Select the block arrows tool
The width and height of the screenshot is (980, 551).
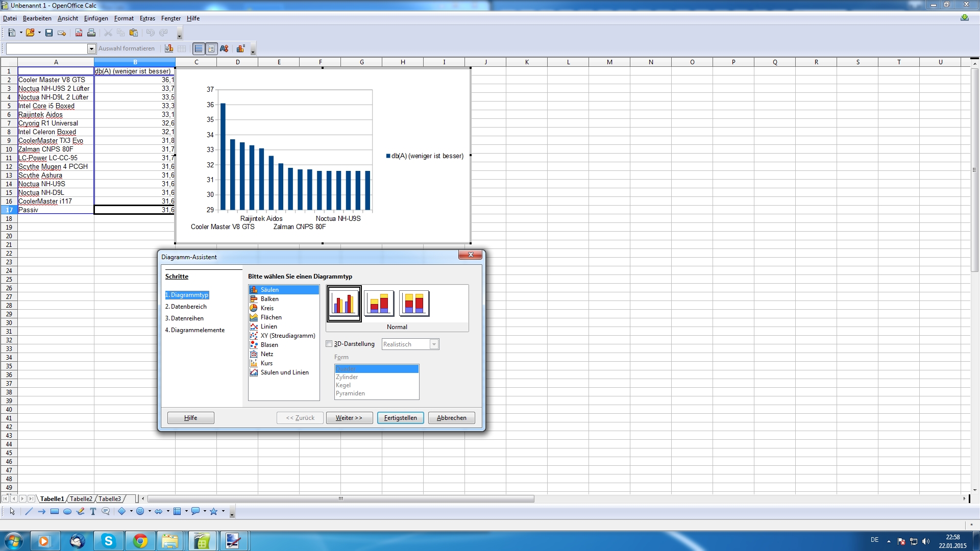tap(159, 511)
